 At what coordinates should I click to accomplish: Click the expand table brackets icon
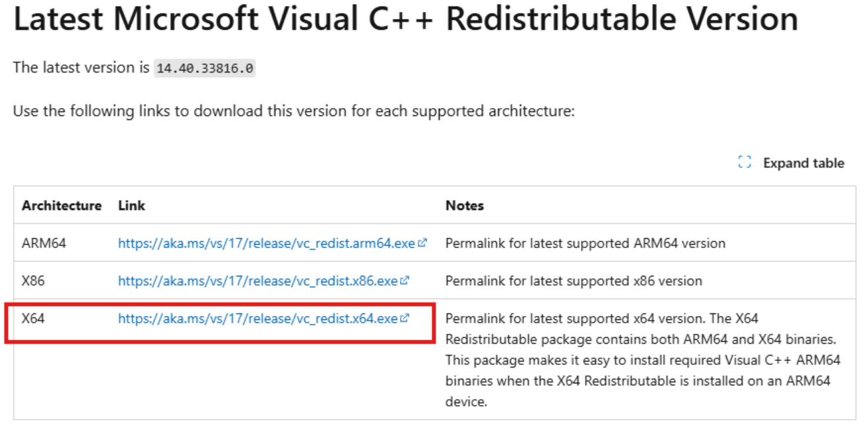click(x=745, y=162)
